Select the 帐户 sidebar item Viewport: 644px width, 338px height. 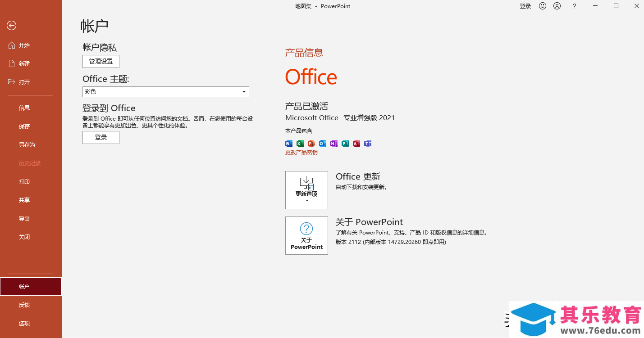(x=31, y=286)
